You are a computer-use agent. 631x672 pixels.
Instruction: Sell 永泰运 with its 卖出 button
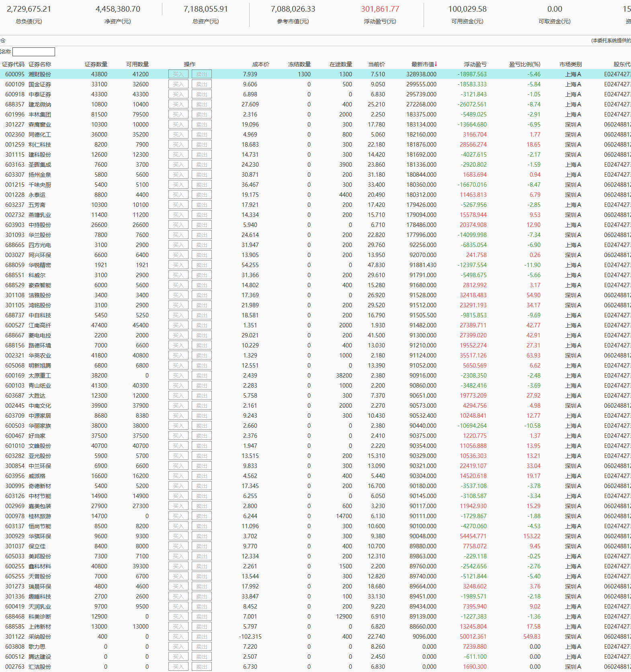coord(202,195)
